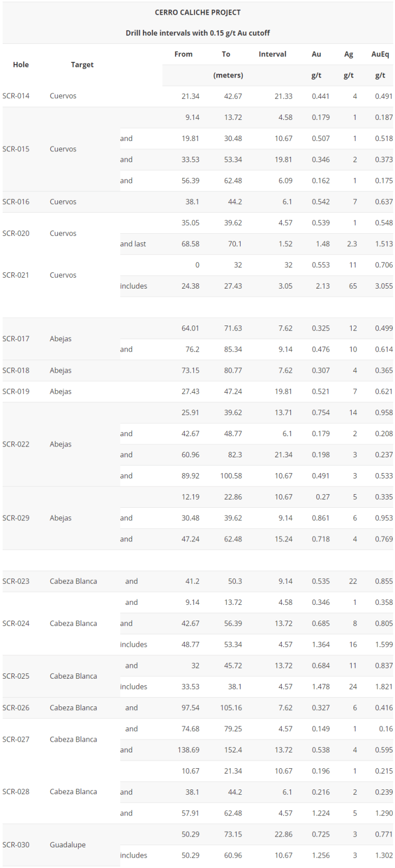Click the Guadalupe target cell
395x868 pixels.
(x=68, y=845)
